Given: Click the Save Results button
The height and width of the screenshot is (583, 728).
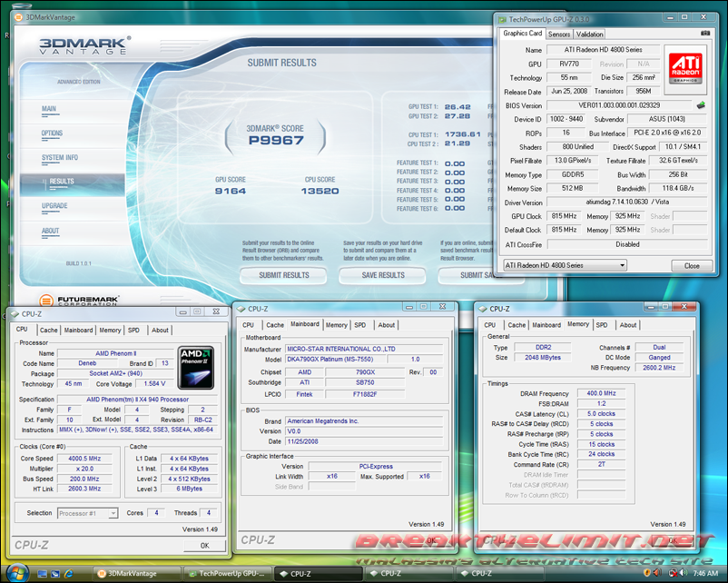Looking at the screenshot, I should click(383, 275).
